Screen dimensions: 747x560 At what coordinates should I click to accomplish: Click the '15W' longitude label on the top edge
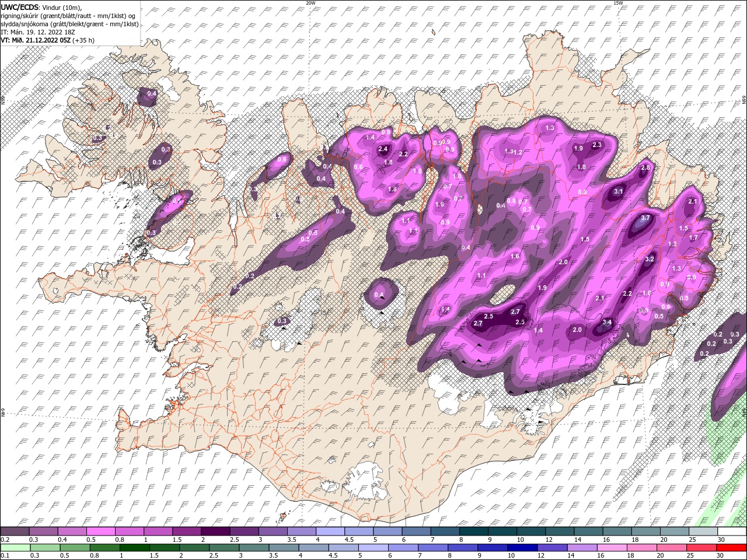click(618, 3)
